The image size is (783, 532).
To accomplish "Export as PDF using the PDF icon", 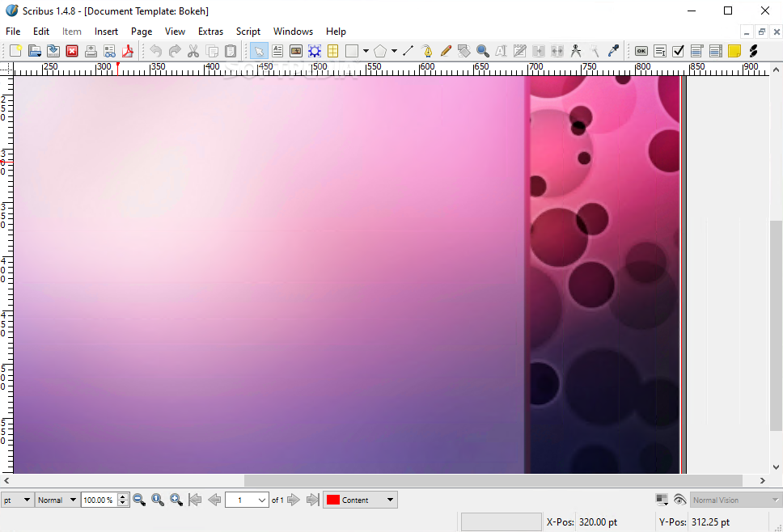I will tap(128, 51).
